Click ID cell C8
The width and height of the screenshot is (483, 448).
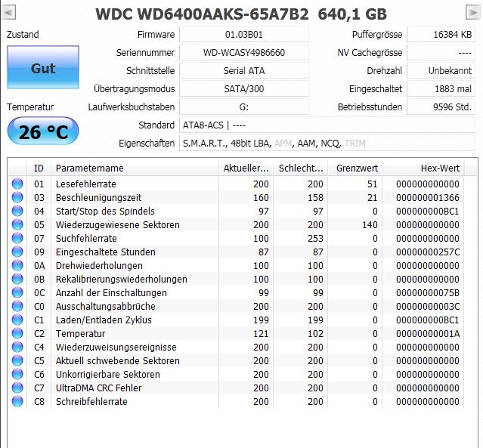click(x=39, y=401)
